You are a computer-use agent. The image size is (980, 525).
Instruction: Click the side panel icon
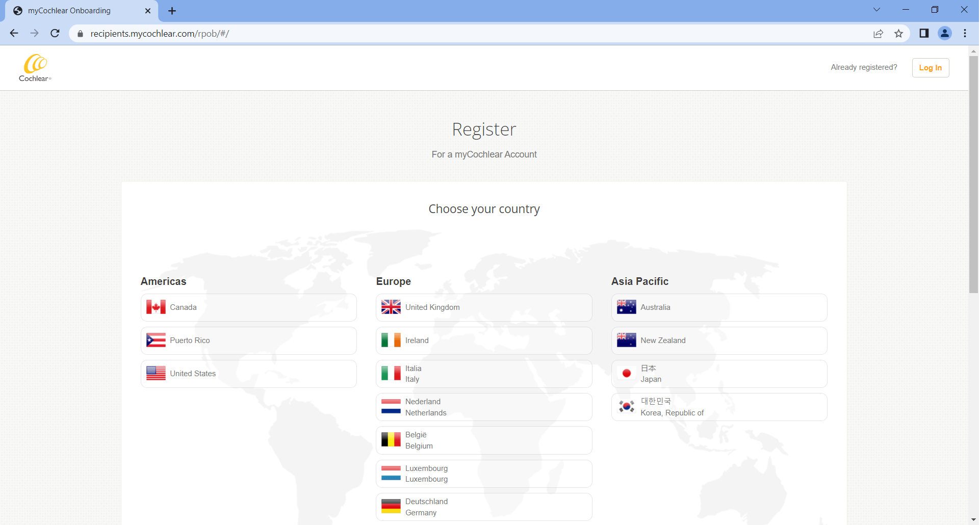point(924,34)
